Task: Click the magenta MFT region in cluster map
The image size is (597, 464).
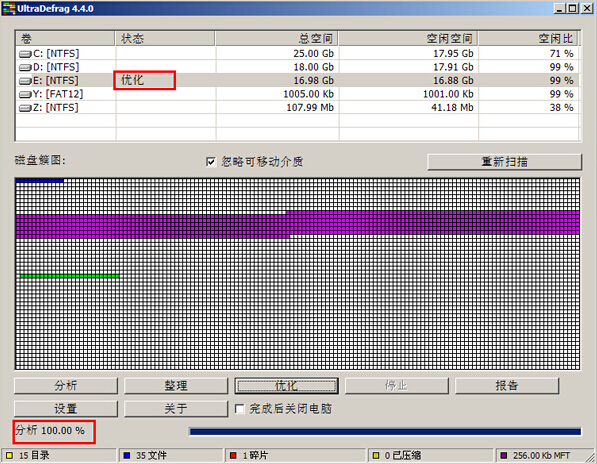Action: pos(298,225)
